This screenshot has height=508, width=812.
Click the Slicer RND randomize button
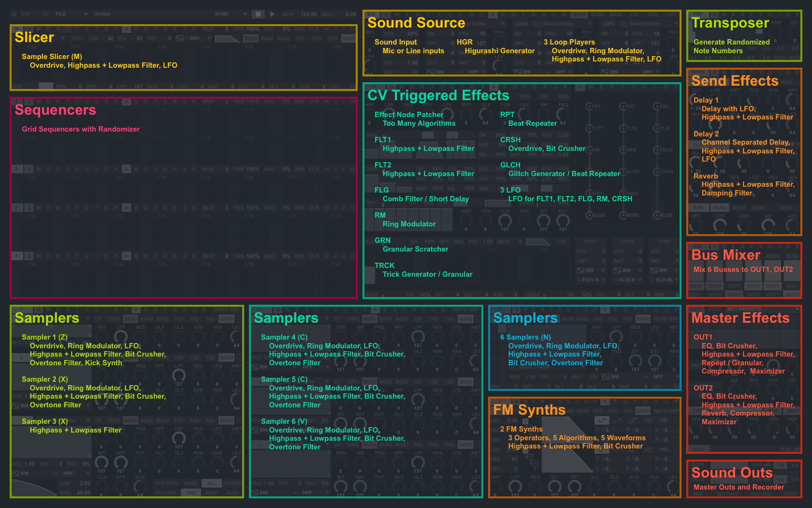coord(300,29)
